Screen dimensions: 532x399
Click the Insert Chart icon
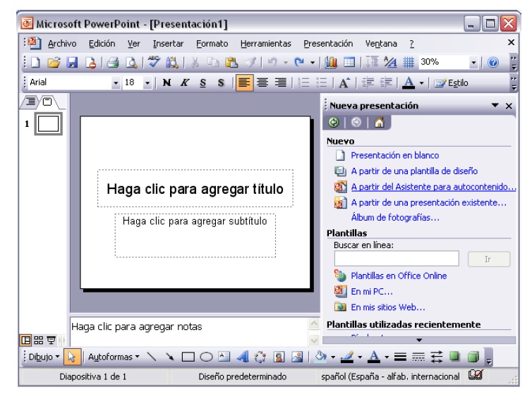pyautogui.click(x=331, y=62)
